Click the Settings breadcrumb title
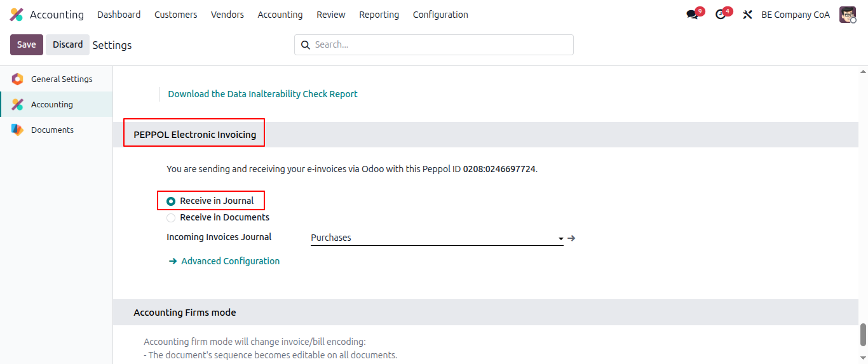The height and width of the screenshot is (364, 868). pyautogui.click(x=112, y=45)
